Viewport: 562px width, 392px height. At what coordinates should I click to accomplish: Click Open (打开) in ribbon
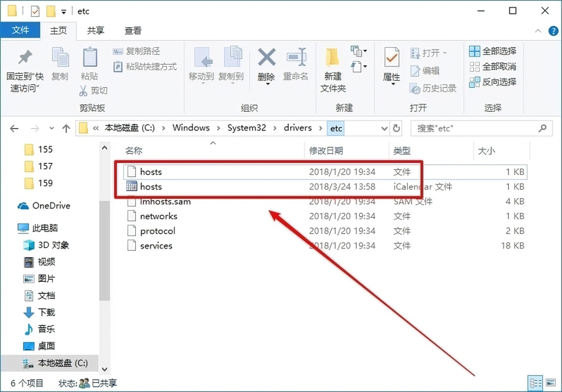coord(428,53)
